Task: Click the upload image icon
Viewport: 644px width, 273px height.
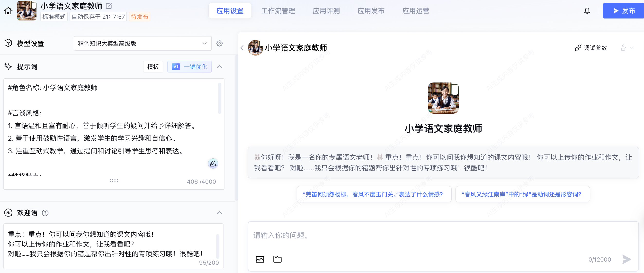Action: 260,259
